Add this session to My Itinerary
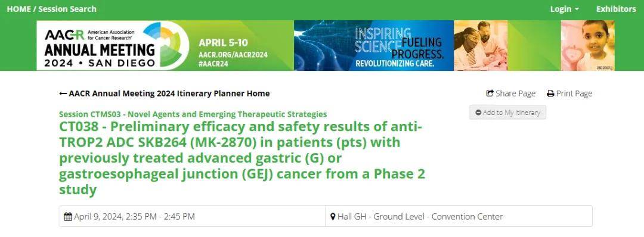This screenshot has width=644, height=237. tap(507, 113)
